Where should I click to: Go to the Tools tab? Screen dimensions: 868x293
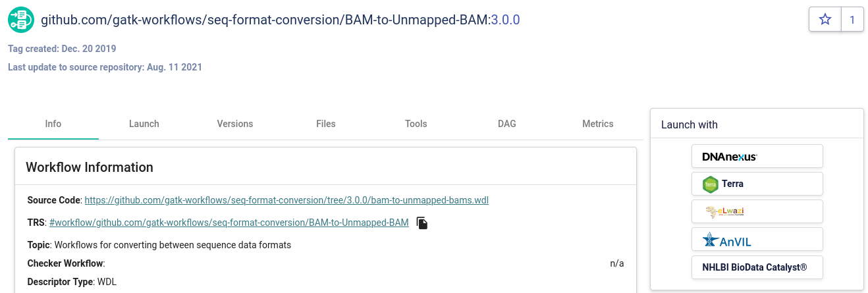(x=416, y=124)
